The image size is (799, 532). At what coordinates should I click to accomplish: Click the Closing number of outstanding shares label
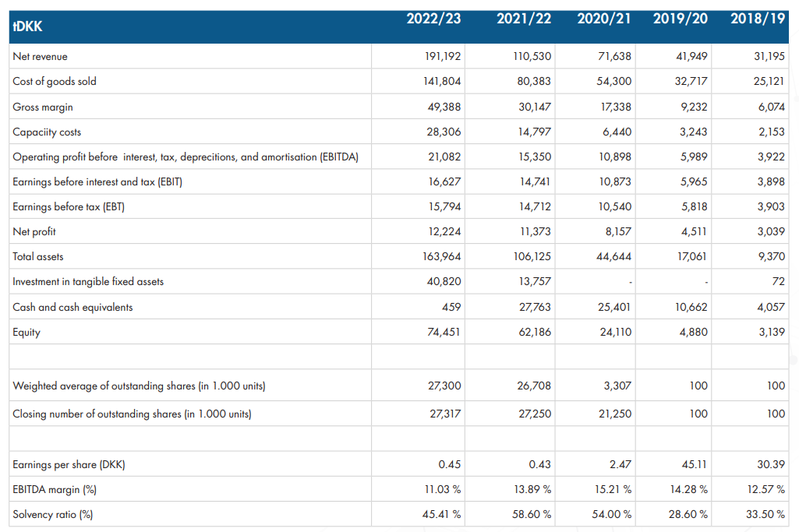coord(132,414)
